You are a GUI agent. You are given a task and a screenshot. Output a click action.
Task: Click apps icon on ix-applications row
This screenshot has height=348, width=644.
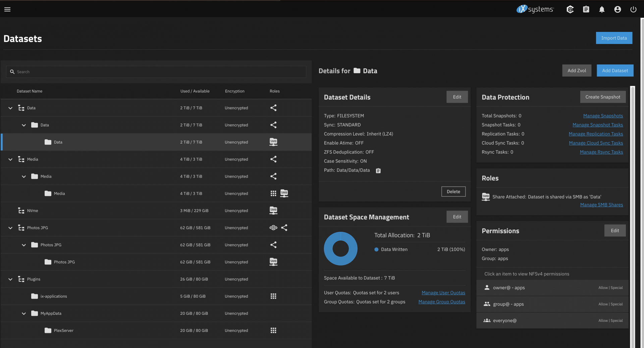point(273,296)
